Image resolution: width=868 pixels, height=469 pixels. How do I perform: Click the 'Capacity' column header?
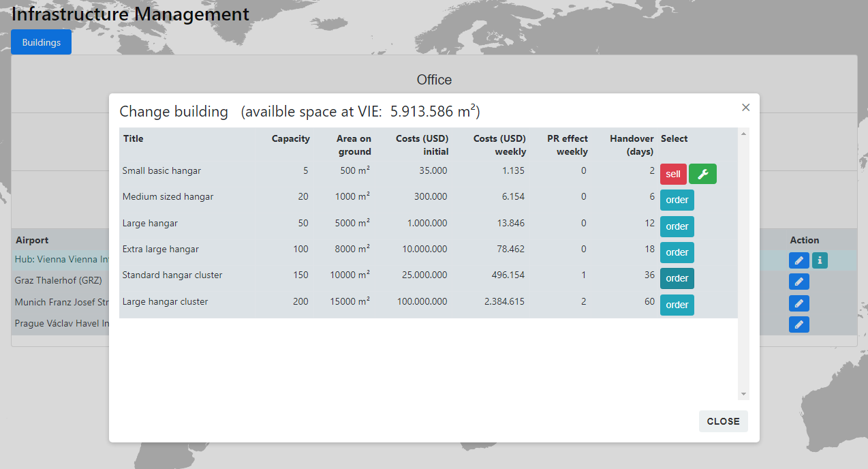(x=291, y=138)
